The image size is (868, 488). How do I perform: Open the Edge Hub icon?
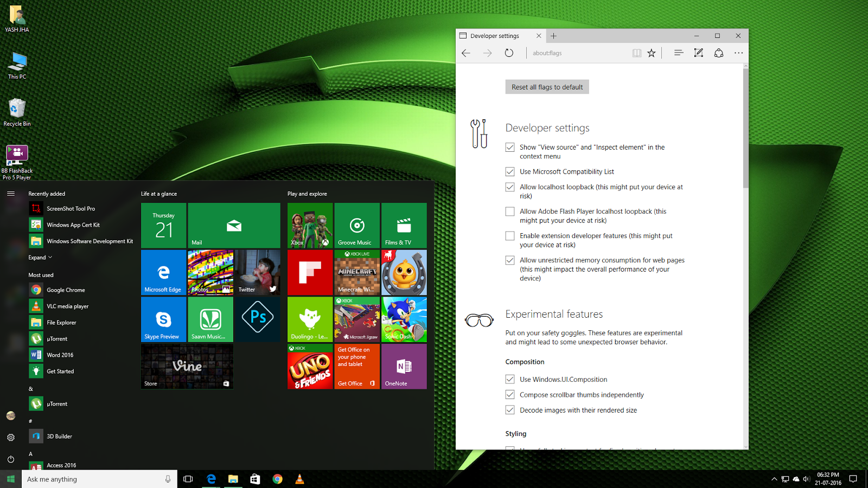point(678,53)
